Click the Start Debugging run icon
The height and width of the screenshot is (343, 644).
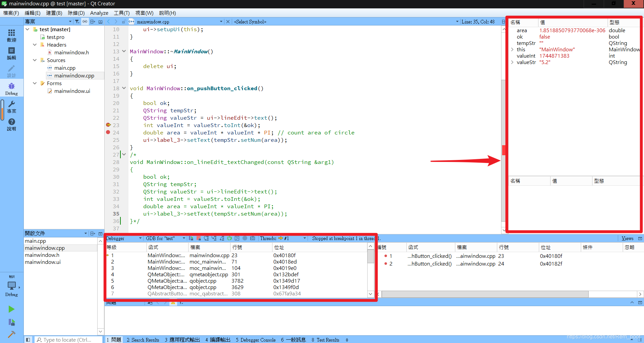tap(11, 323)
